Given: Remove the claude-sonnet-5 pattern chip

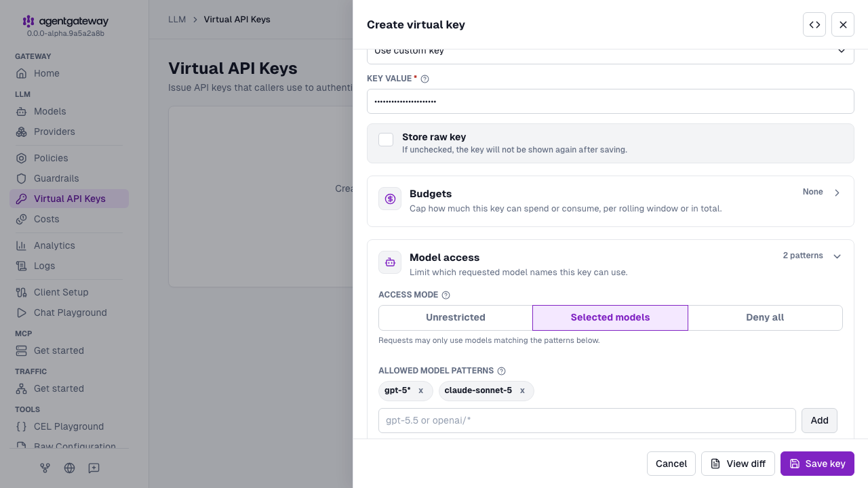Looking at the screenshot, I should click(x=522, y=390).
